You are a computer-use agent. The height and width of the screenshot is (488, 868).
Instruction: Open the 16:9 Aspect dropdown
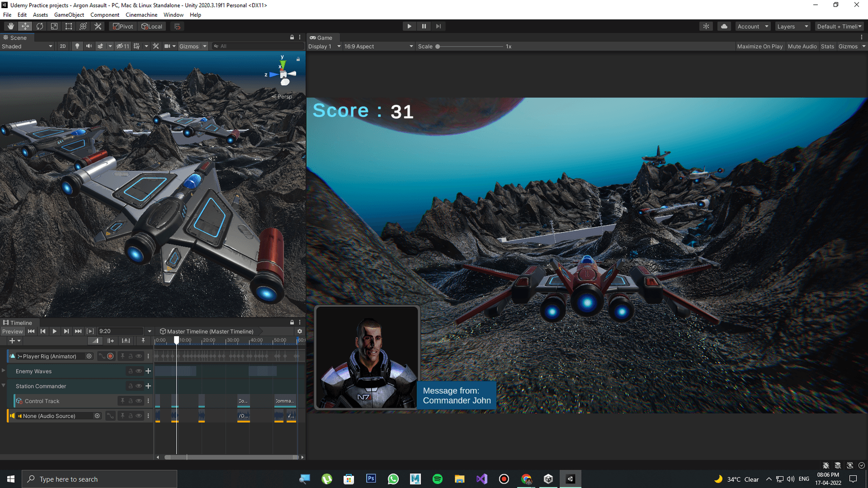[x=378, y=46]
